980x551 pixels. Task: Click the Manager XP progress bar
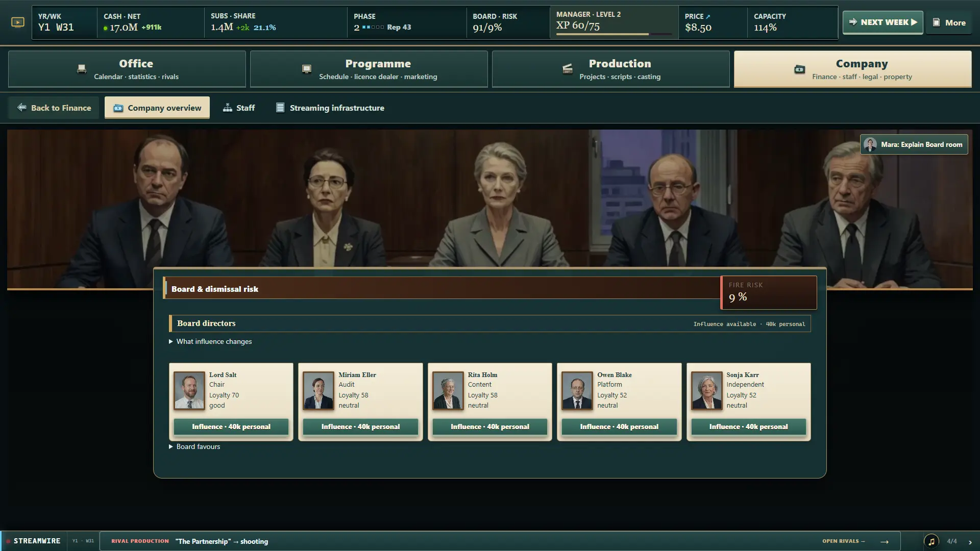click(x=614, y=34)
